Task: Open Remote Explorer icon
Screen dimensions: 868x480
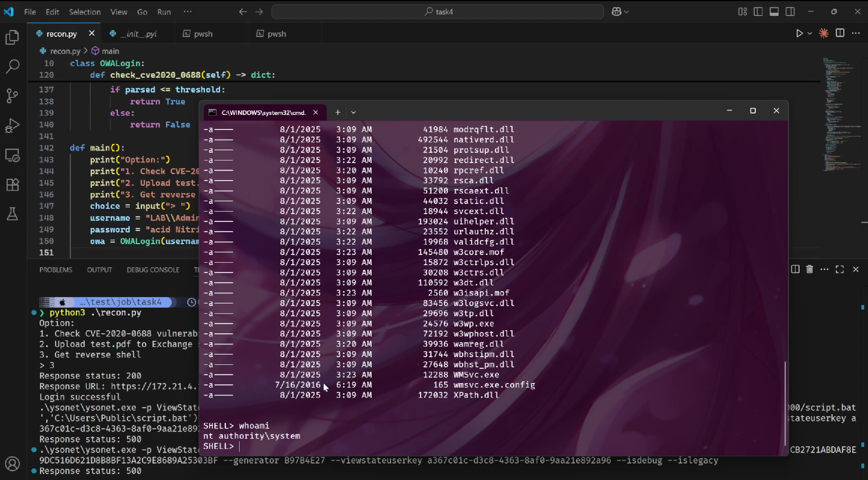Action: [12, 155]
